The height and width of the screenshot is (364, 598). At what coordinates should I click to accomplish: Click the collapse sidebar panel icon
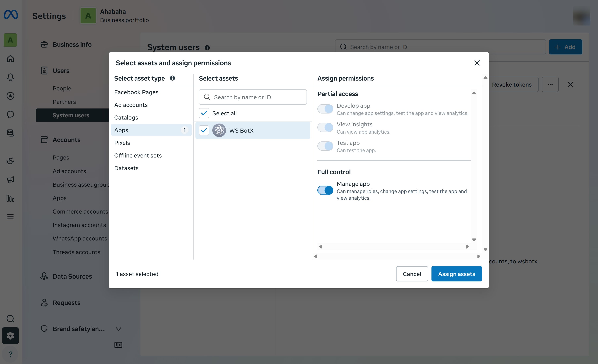tap(118, 345)
